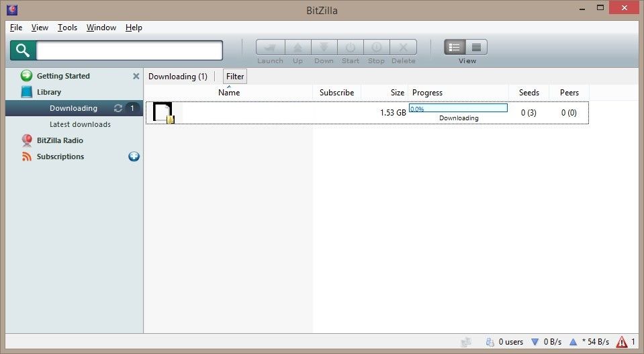The height and width of the screenshot is (354, 644).
Task: Focus the search input field
Action: (x=130, y=50)
